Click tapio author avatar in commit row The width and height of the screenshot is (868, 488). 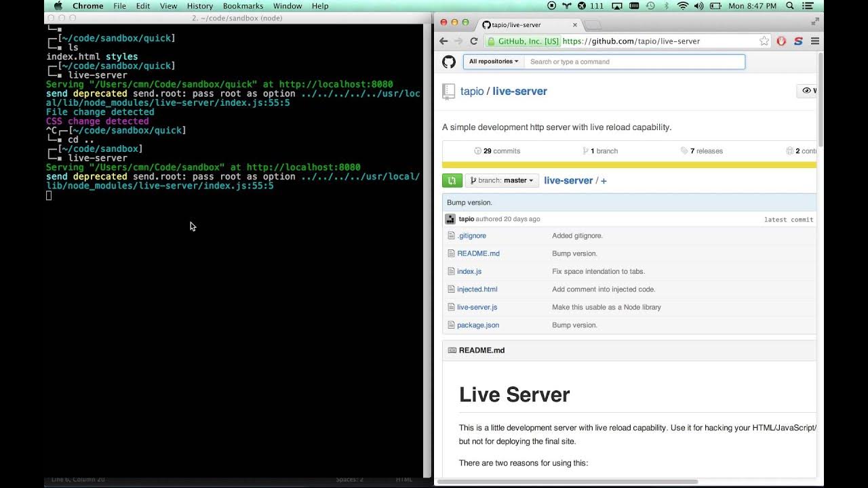tap(450, 219)
